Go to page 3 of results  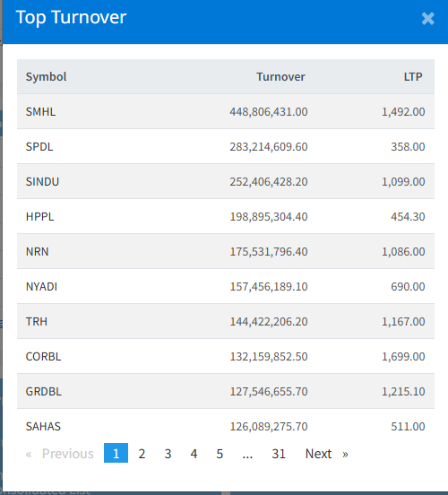(x=168, y=454)
